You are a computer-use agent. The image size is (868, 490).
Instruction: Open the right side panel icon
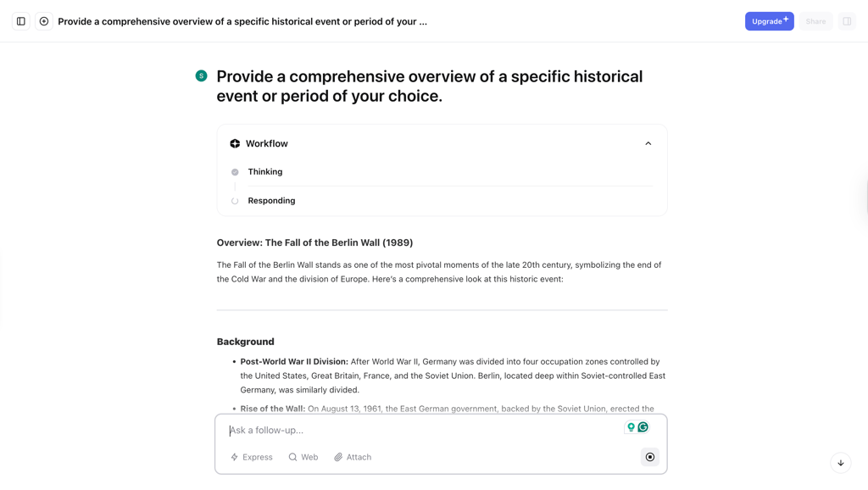coord(847,21)
